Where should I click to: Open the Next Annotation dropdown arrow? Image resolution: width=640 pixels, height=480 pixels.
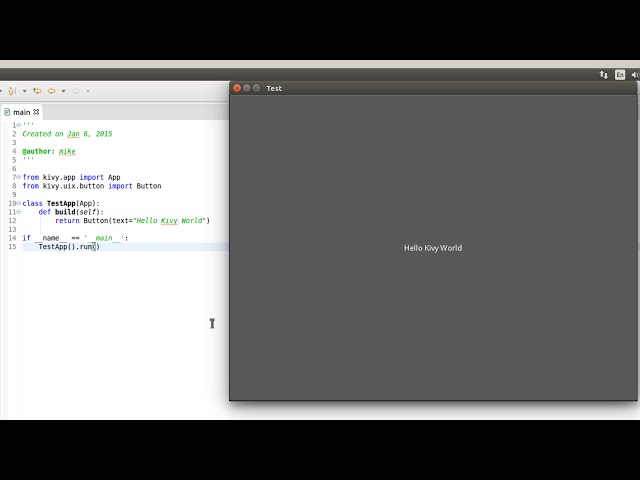24,91
